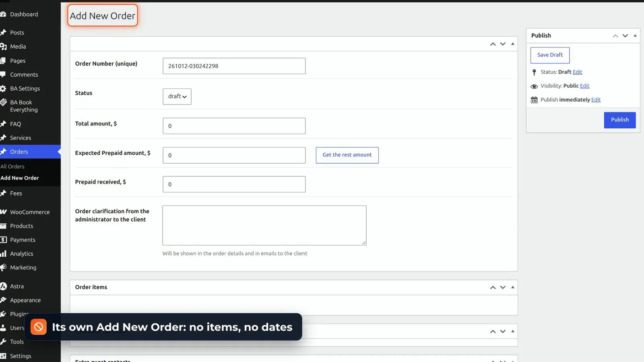Click the Payments dollar icon
Screen dimensions: 644x362
coord(3,240)
